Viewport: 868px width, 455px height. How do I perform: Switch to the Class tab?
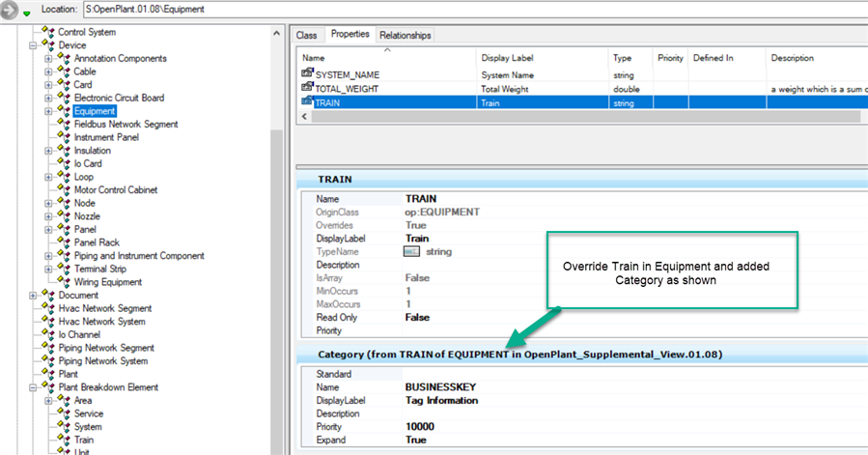307,35
